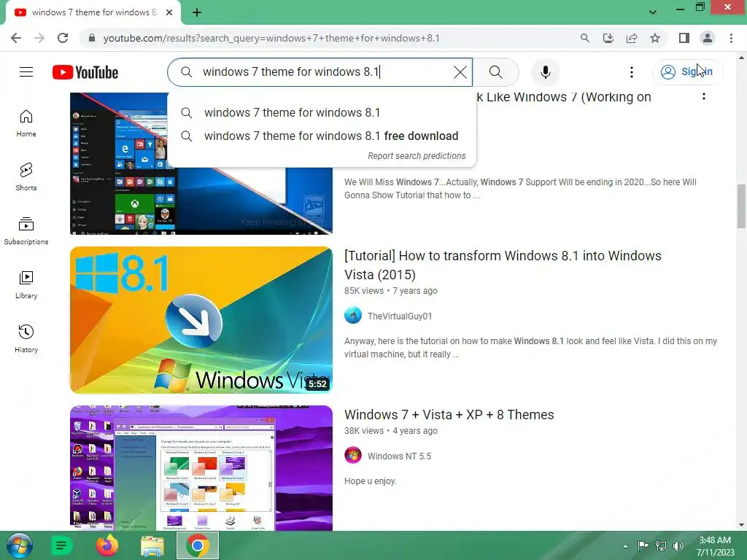Open Chrome's three-dot menu

pyautogui.click(x=731, y=38)
